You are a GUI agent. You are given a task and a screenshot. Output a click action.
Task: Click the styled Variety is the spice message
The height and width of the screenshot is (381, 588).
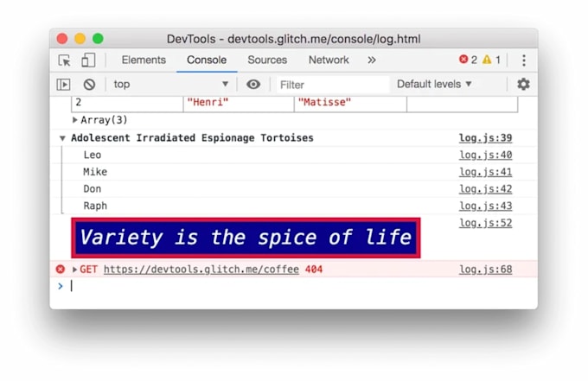click(x=246, y=238)
